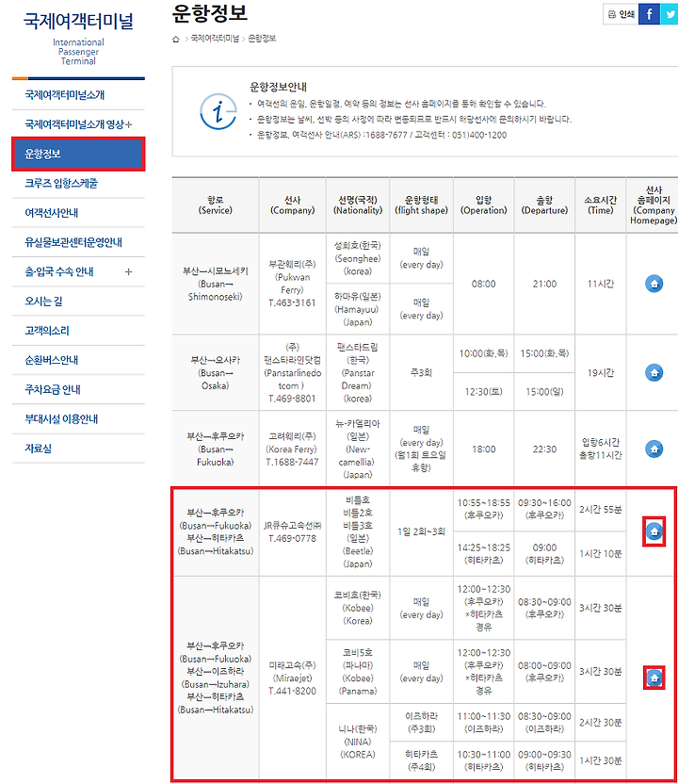Click the 11시간 duration cell
The height and width of the screenshot is (784, 678).
tap(601, 284)
